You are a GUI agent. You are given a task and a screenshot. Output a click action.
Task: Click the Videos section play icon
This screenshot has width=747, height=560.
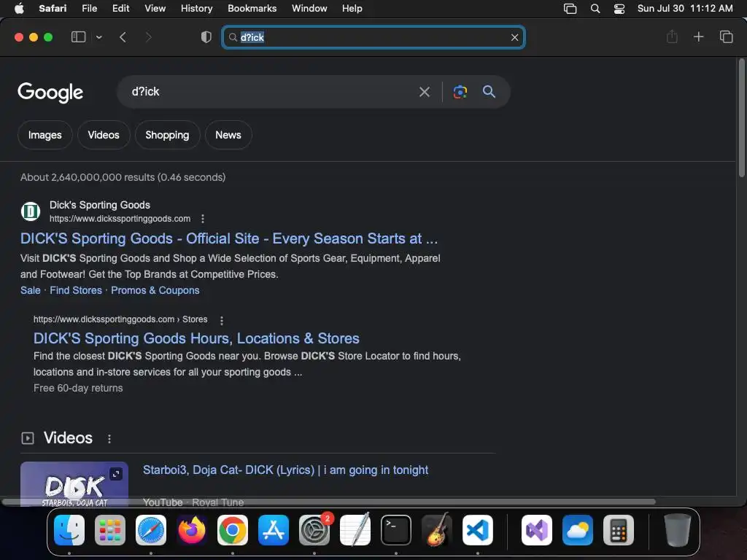28,438
